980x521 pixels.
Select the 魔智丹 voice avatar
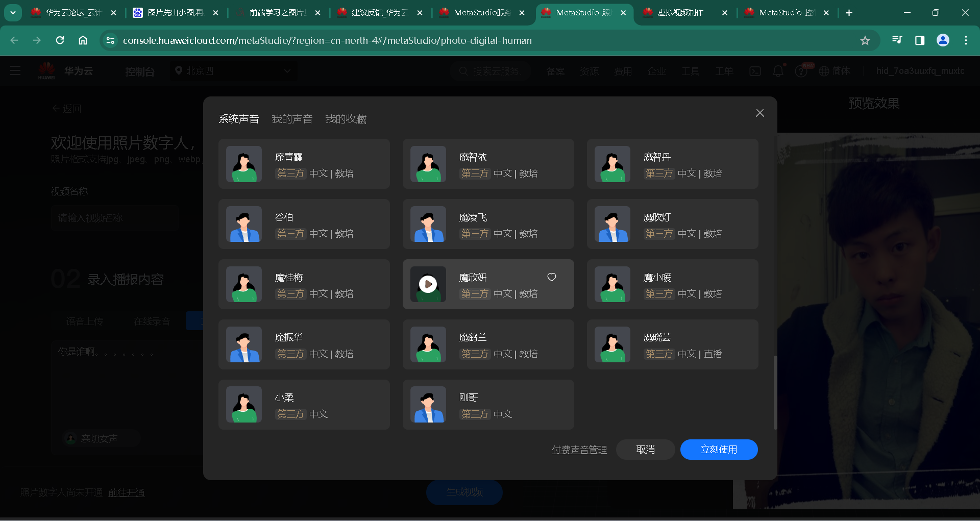[x=612, y=164]
